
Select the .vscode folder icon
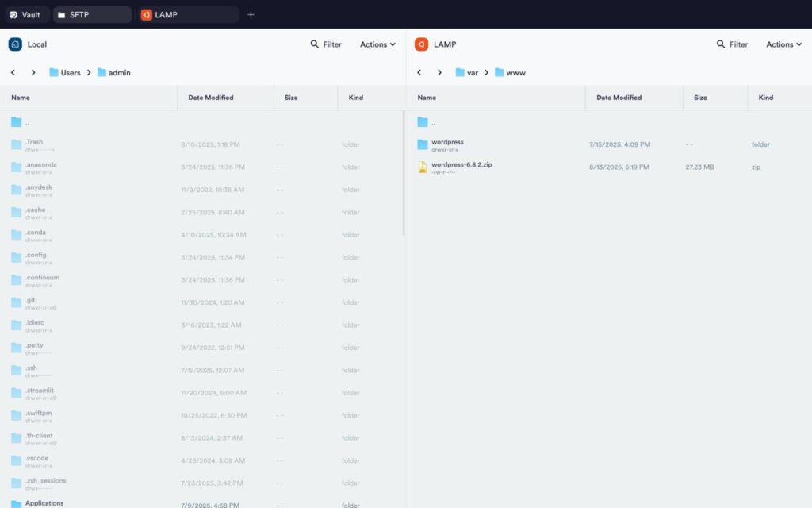(x=17, y=460)
